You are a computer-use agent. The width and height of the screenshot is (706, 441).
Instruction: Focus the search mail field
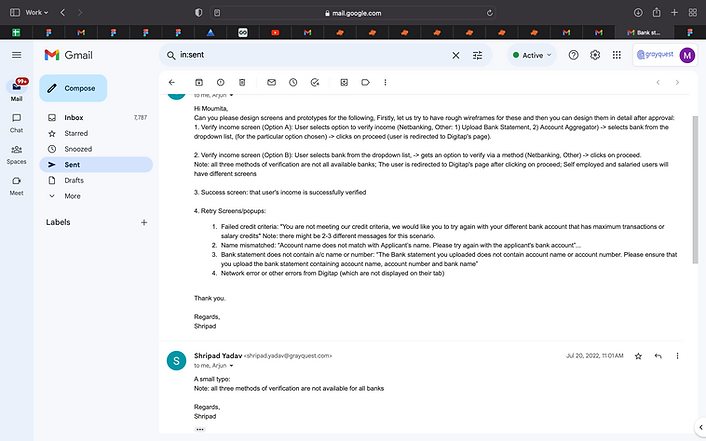coord(313,55)
